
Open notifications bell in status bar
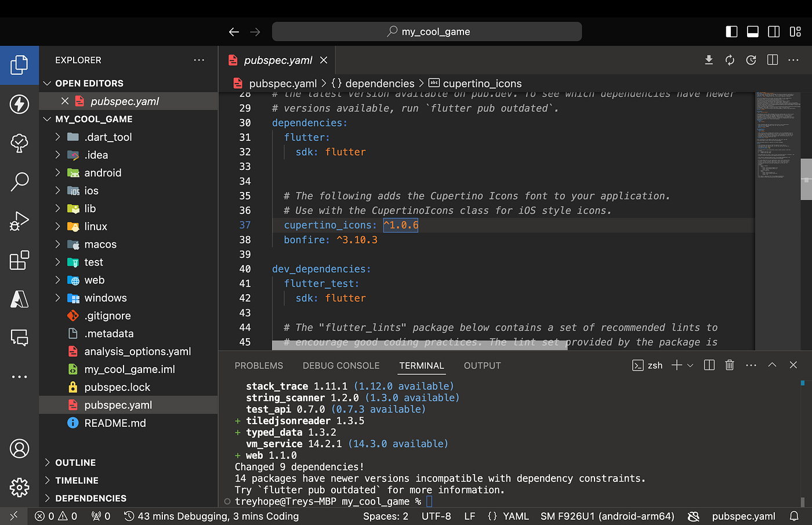(x=794, y=516)
